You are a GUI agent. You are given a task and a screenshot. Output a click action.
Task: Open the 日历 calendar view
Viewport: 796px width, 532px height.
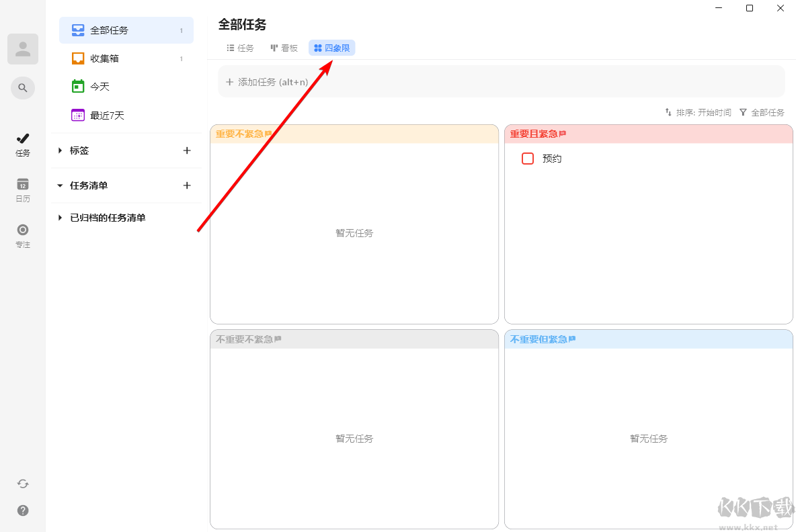click(x=22, y=190)
